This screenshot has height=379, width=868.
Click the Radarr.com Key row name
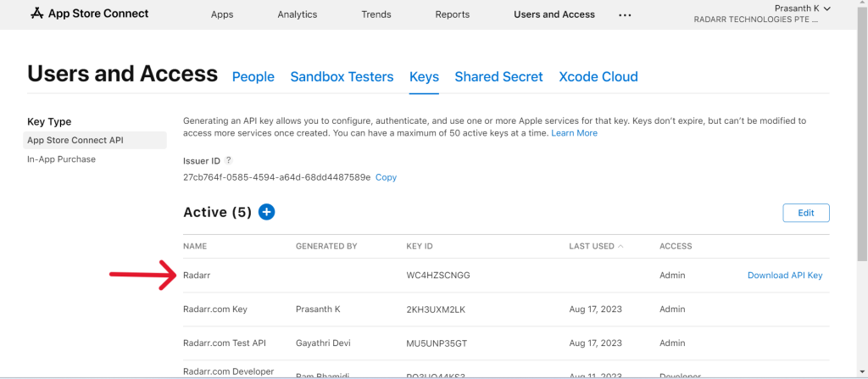[214, 309]
